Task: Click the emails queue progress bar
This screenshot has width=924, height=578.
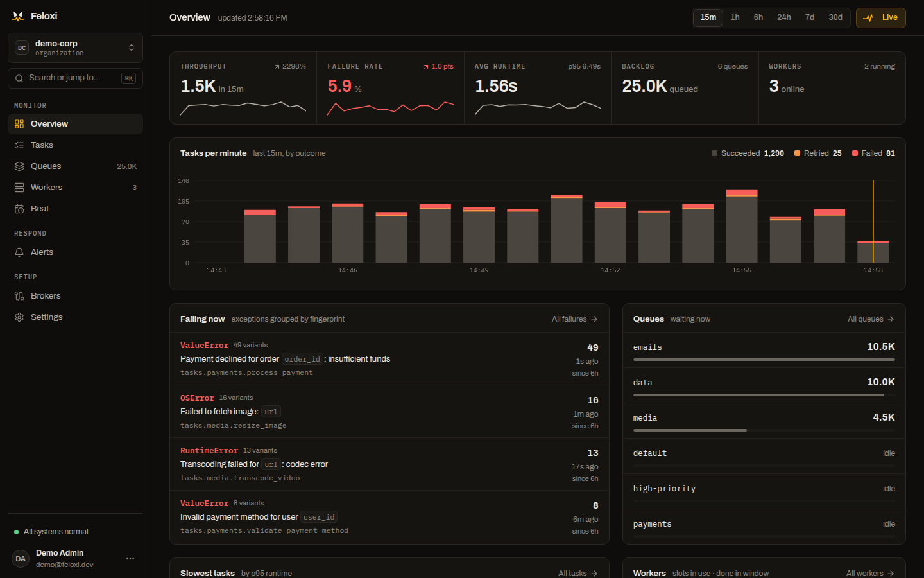Action: 764,360
